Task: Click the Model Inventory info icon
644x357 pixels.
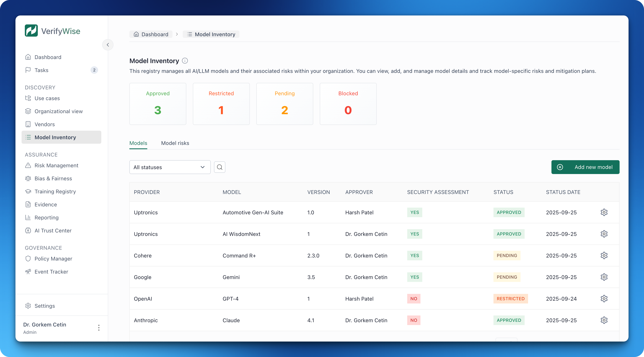Action: pos(185,61)
